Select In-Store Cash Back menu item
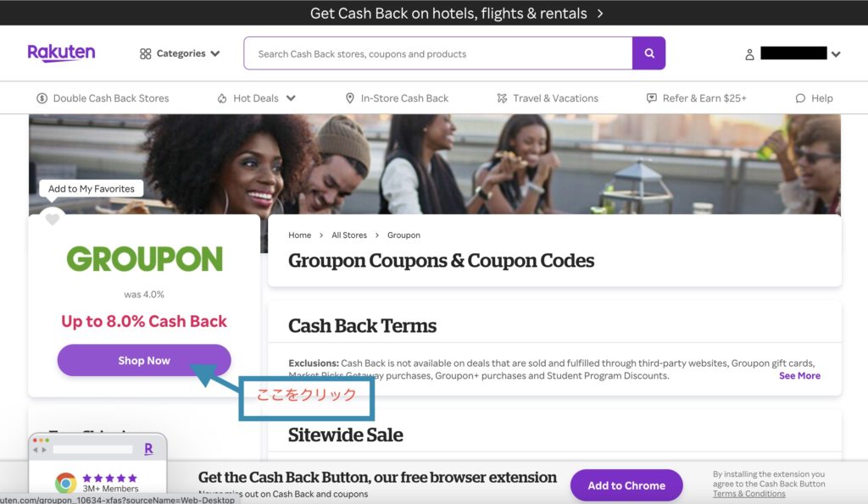 (397, 98)
